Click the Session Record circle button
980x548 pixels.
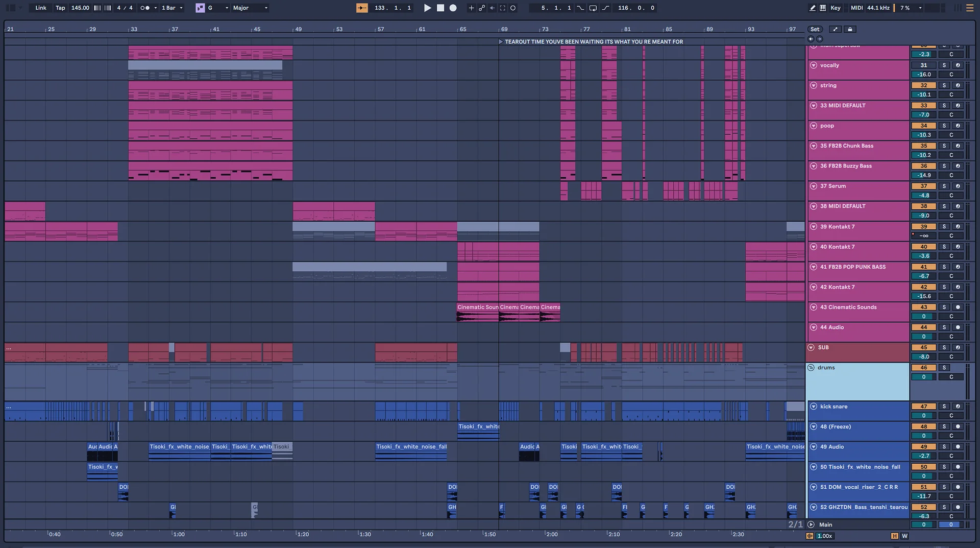(x=513, y=8)
